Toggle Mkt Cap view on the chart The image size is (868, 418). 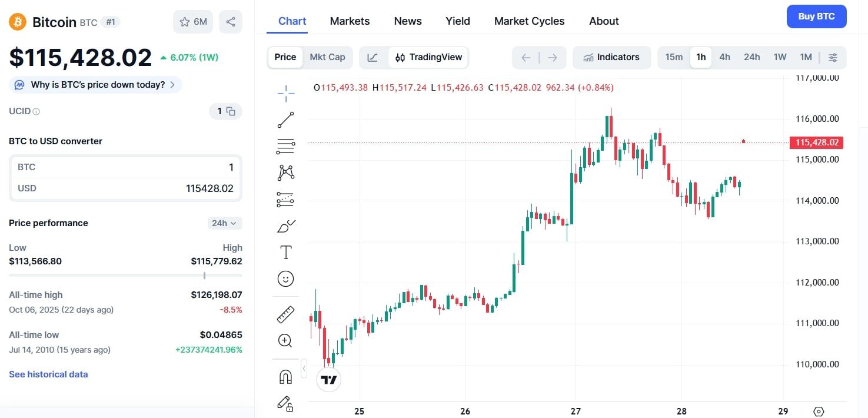[x=327, y=57]
